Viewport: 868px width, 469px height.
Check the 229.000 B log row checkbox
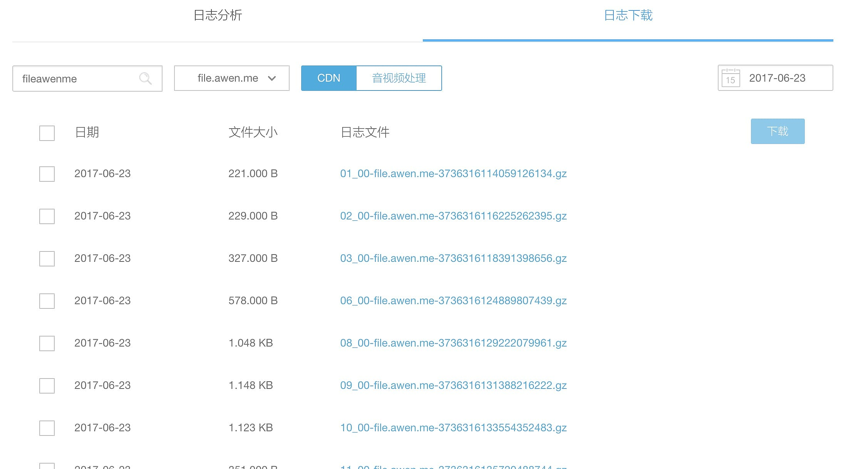point(47,216)
